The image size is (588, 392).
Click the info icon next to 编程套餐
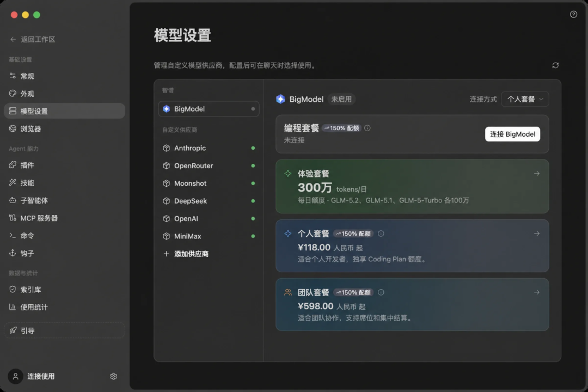coord(367,128)
